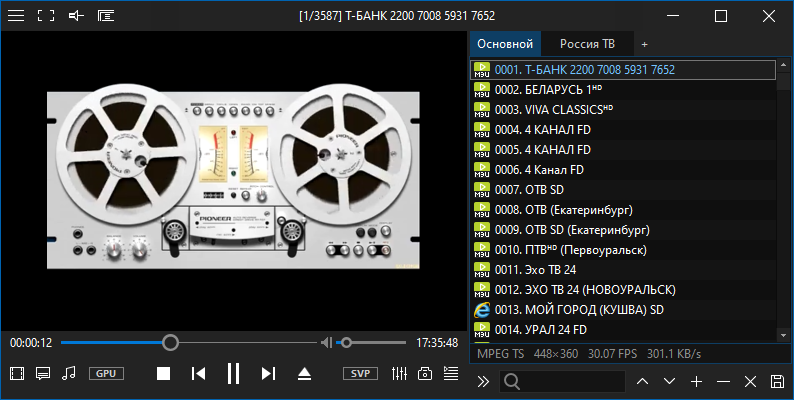Select 0007. ОТВ SD entry
Viewport: 794px width, 400px height.
click(x=623, y=190)
